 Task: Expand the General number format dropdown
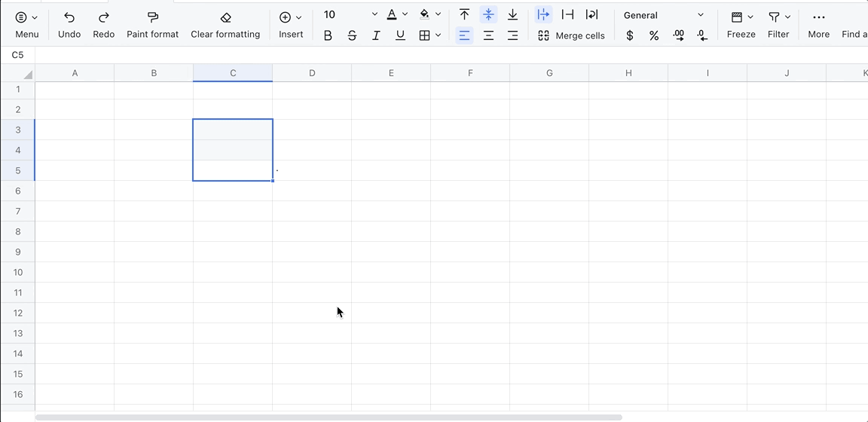700,15
